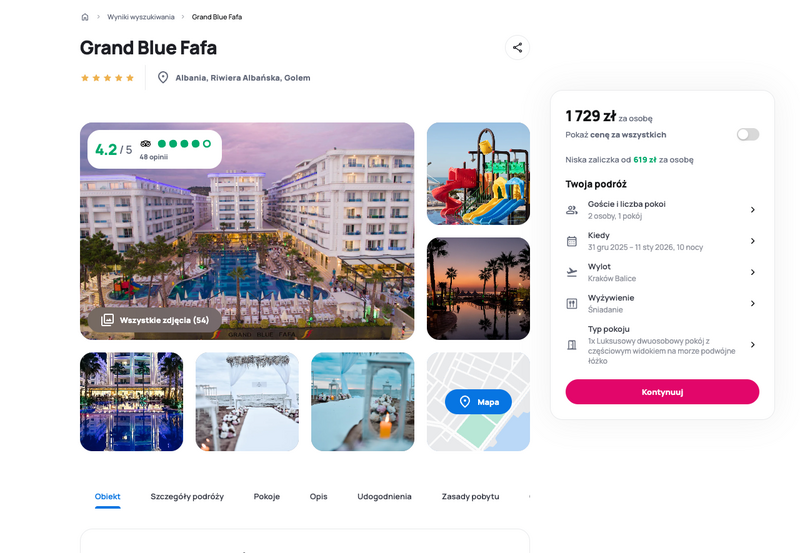Expand Goście i liczba pokoi chevron
This screenshot has height=553, width=800.
(x=753, y=210)
